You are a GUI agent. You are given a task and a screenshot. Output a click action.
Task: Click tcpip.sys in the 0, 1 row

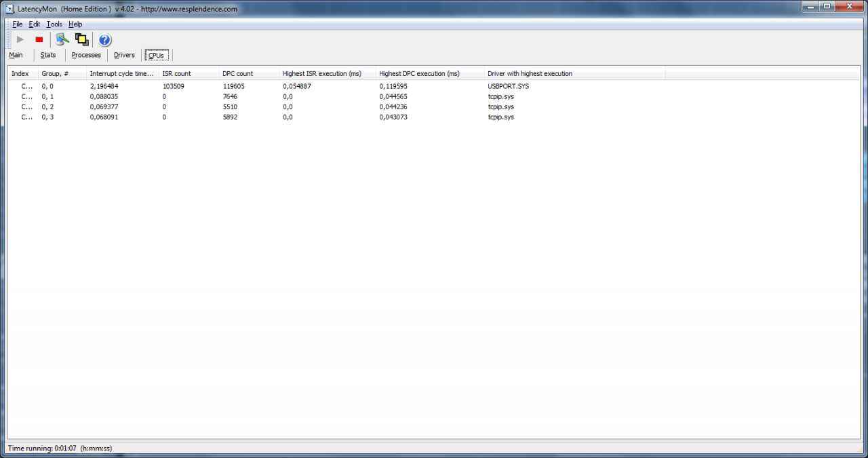pos(500,96)
